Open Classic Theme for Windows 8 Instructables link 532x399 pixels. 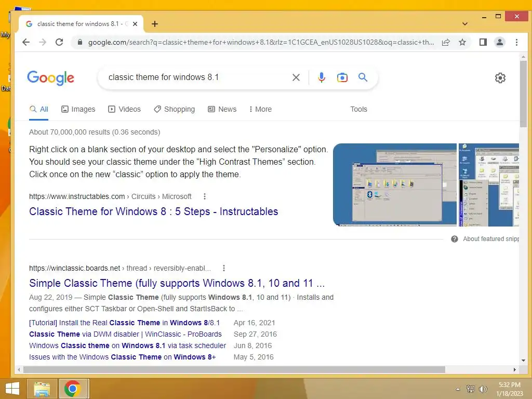tap(153, 211)
